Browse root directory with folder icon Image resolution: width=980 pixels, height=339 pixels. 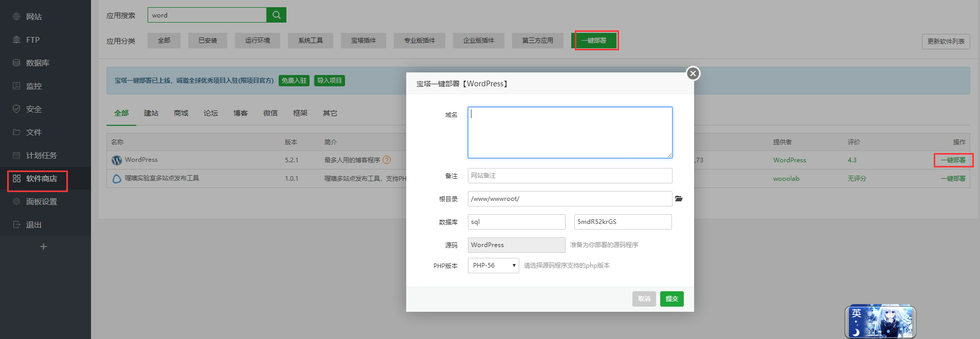coord(679,199)
